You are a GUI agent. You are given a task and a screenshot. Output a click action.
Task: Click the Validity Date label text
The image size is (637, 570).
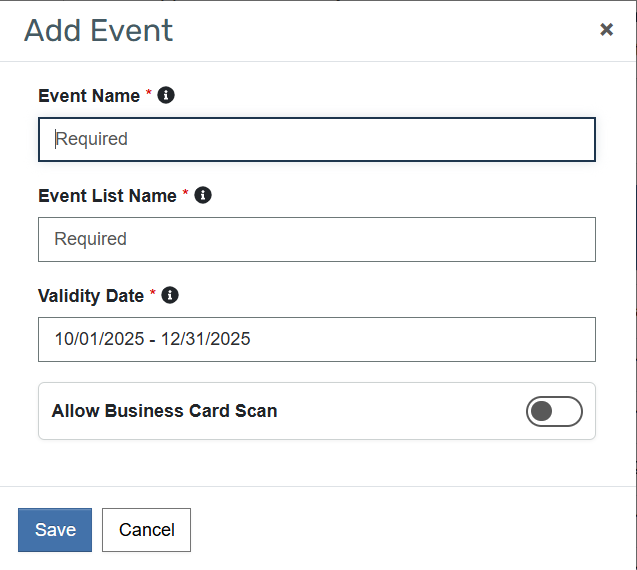click(91, 296)
